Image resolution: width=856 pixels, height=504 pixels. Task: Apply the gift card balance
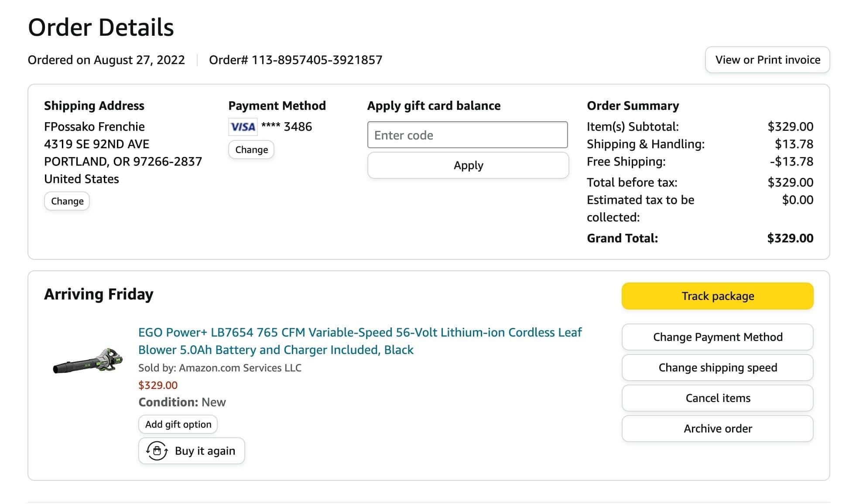pyautogui.click(x=468, y=165)
